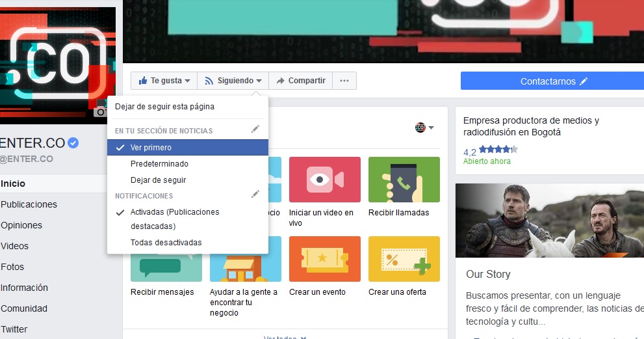Open Videos in sidebar
The height and width of the screenshot is (339, 644).
click(x=15, y=246)
